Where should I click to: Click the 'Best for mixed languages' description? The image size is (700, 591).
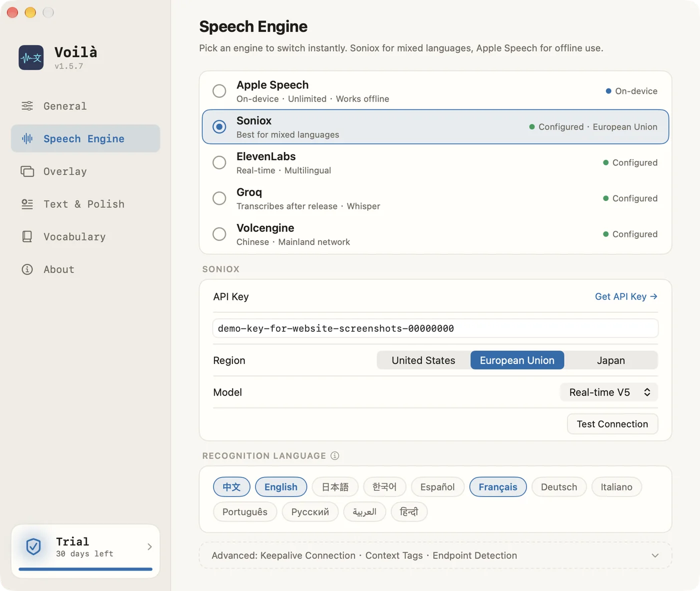tap(288, 134)
